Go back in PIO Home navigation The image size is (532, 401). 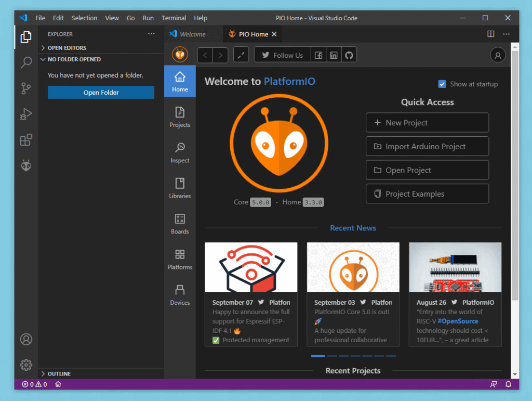click(205, 55)
